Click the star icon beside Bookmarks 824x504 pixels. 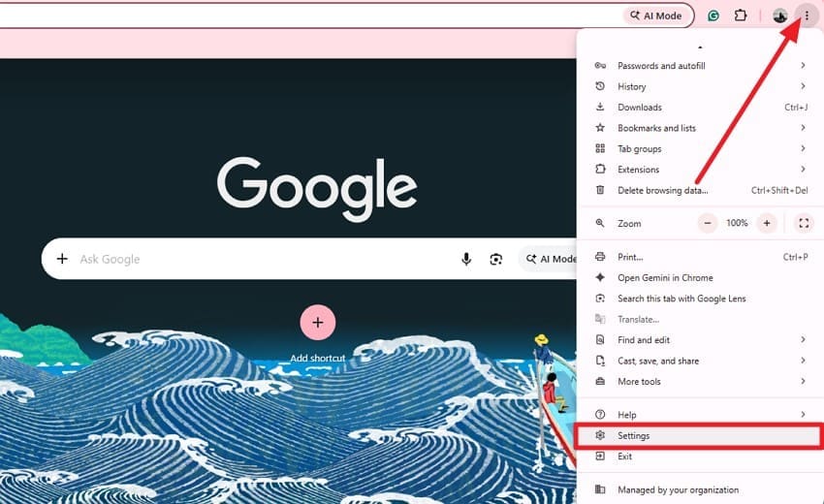coord(600,128)
